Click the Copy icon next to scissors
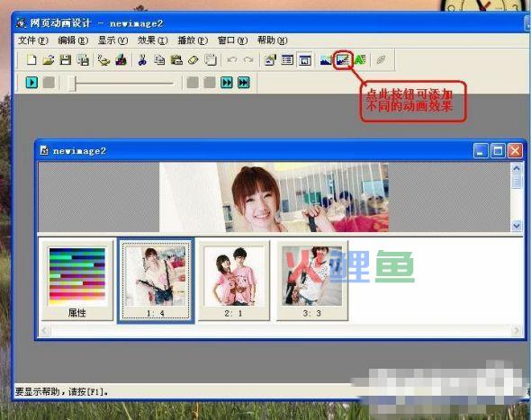531x420 pixels. coord(159,60)
